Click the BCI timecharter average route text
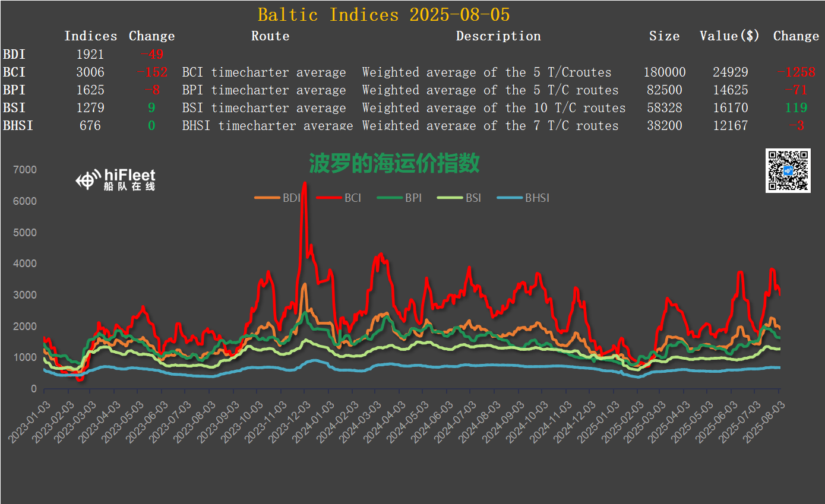 coord(264,72)
